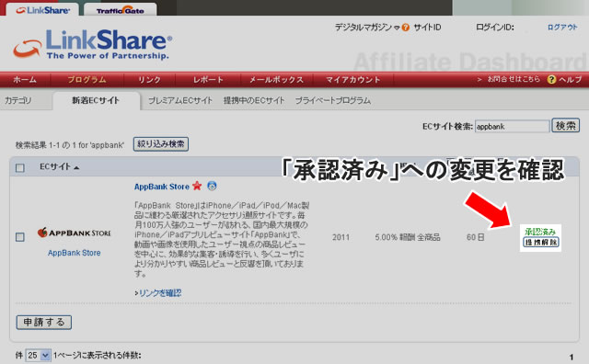This screenshot has height=364, width=589.
Task: Focus the ECサイト検索 input field
Action: coord(512,127)
